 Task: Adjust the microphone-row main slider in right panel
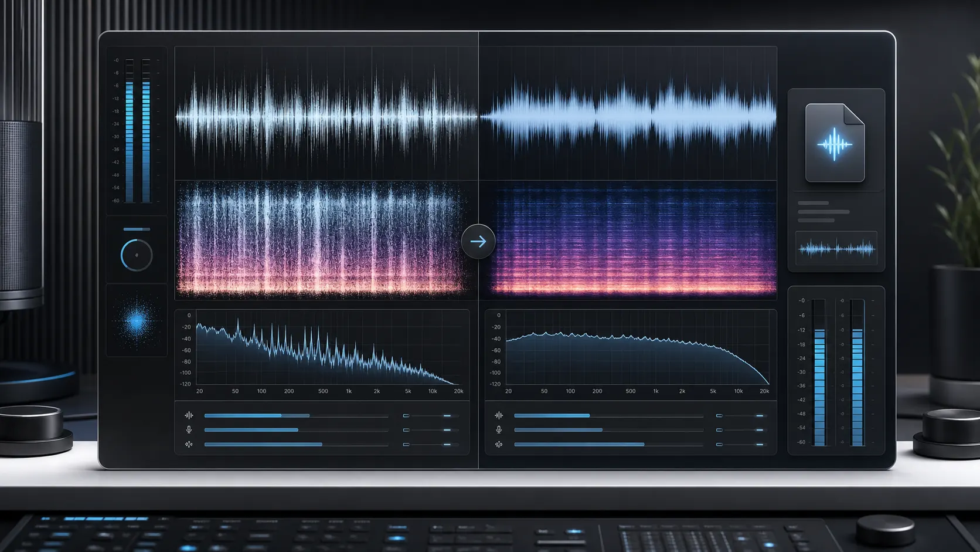click(608, 430)
